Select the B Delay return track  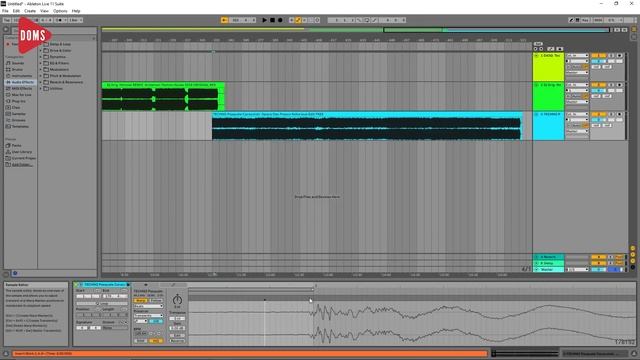point(549,263)
